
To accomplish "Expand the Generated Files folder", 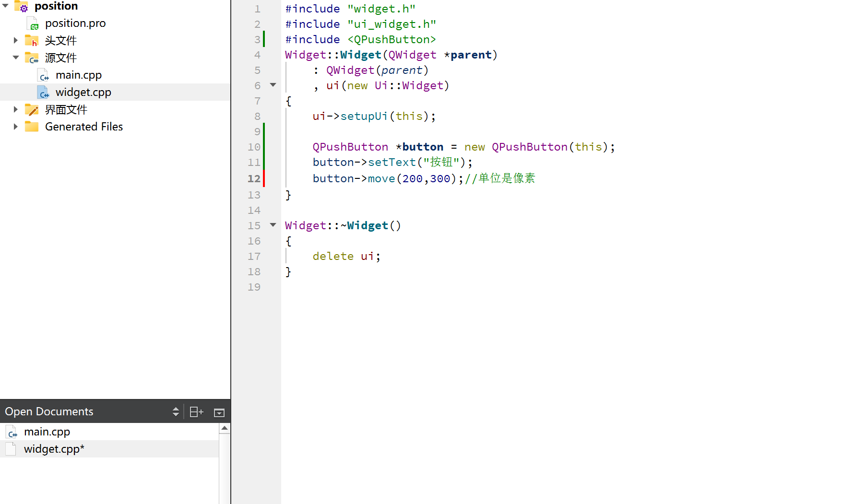I will (x=15, y=127).
